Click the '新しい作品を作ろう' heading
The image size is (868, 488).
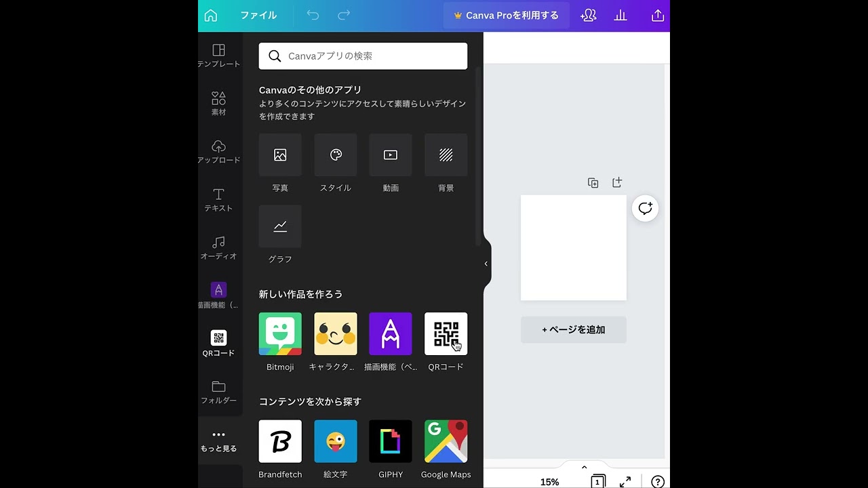pyautogui.click(x=300, y=294)
